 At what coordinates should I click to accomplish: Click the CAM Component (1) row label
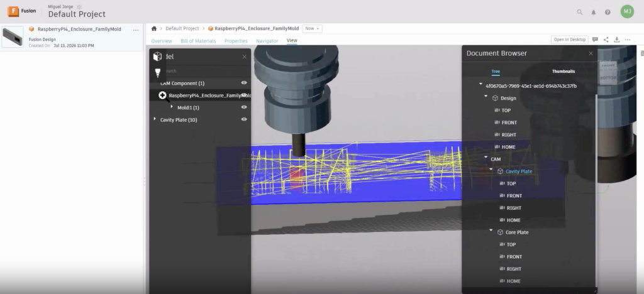[x=182, y=84]
